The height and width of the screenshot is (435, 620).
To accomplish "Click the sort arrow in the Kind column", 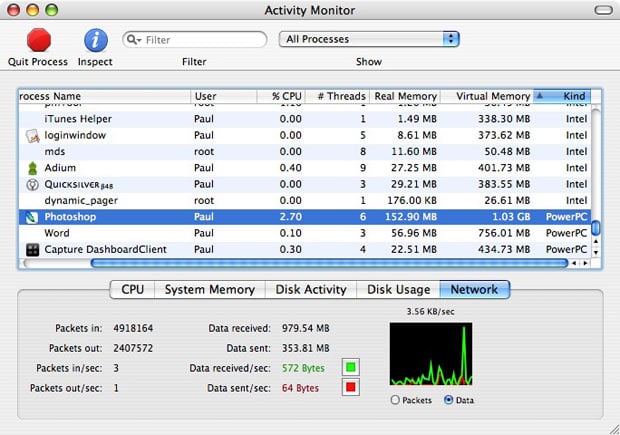I will pos(540,96).
